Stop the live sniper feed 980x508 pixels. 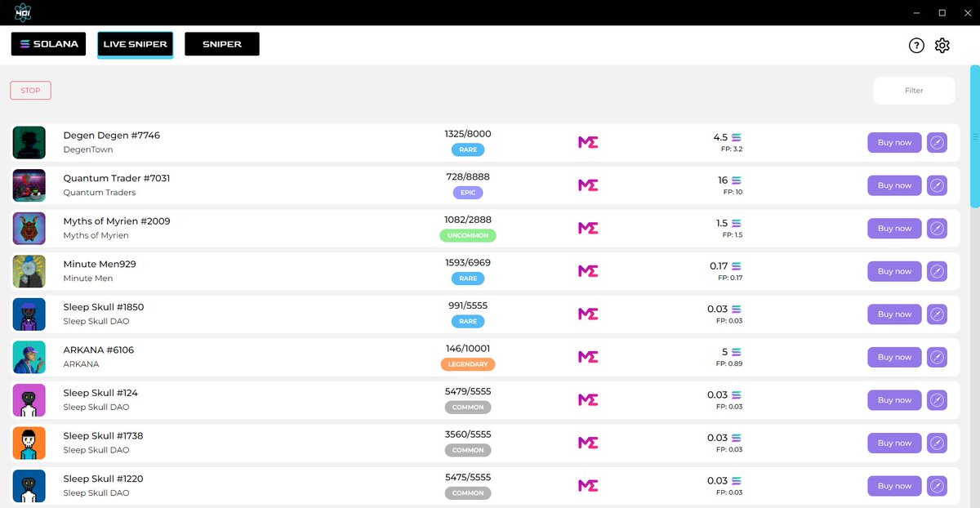pos(30,91)
